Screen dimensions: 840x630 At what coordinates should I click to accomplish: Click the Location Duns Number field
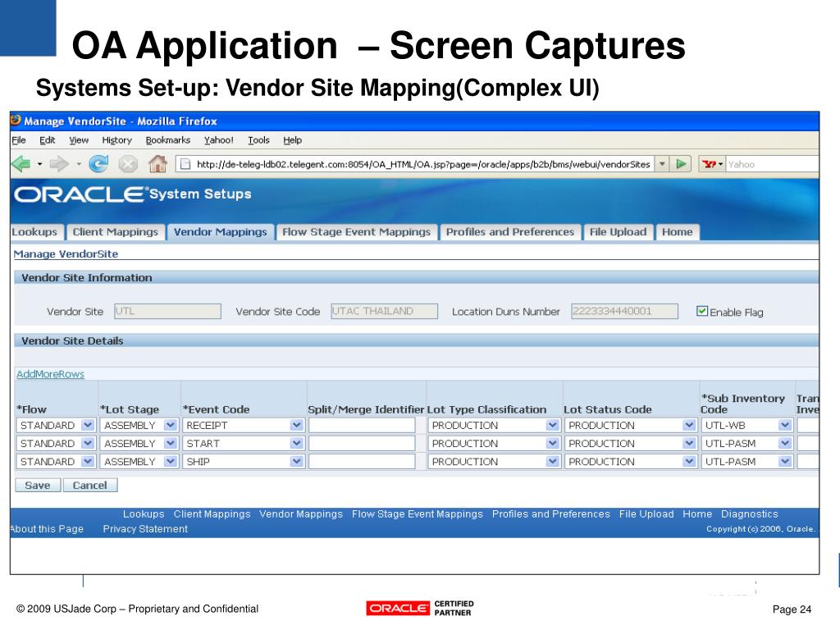coord(624,311)
